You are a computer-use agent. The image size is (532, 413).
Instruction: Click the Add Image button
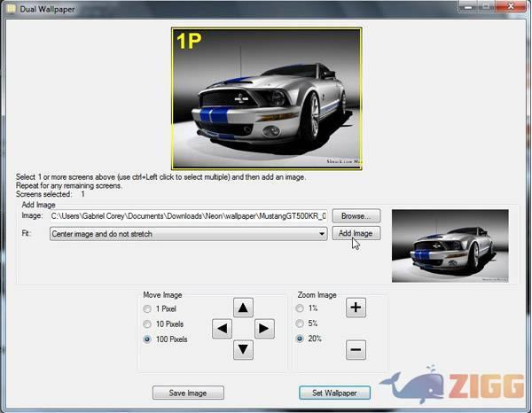356,234
